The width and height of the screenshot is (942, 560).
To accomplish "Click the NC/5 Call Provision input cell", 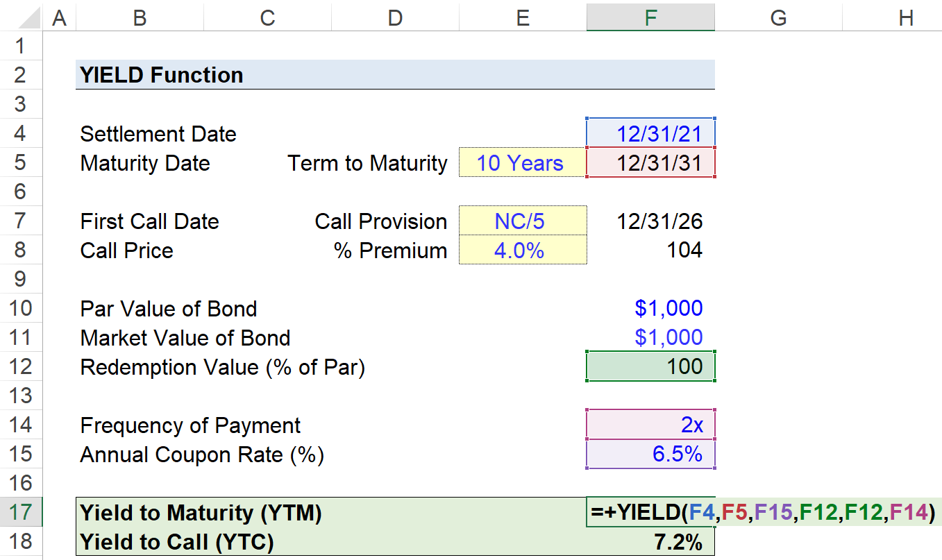I will [522, 221].
